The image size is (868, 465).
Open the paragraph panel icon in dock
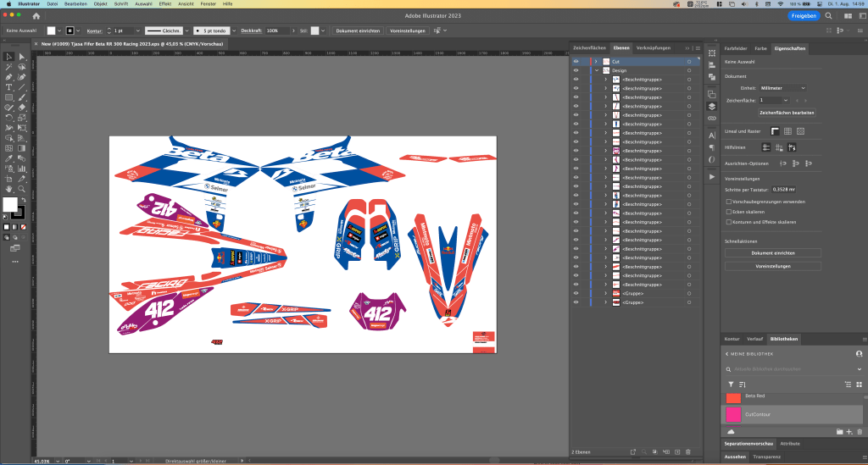click(x=712, y=148)
